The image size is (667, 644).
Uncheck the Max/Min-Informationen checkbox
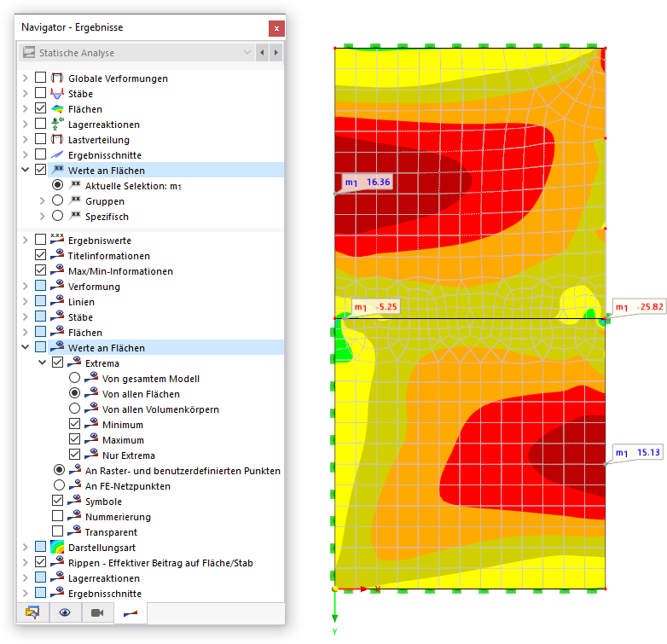point(40,270)
